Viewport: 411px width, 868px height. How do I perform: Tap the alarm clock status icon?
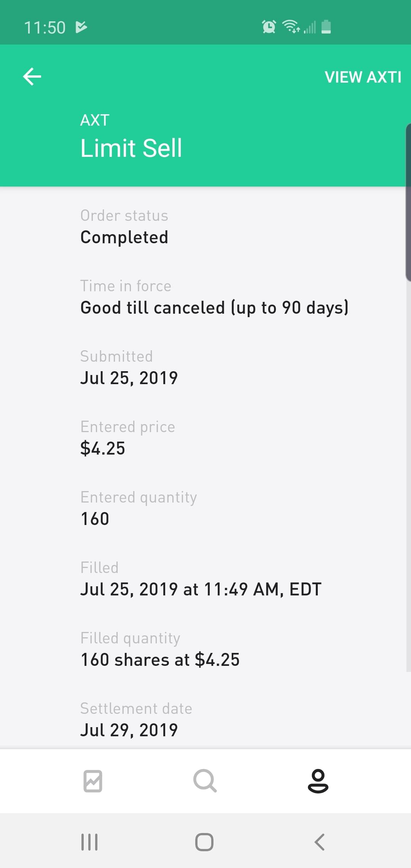click(269, 27)
